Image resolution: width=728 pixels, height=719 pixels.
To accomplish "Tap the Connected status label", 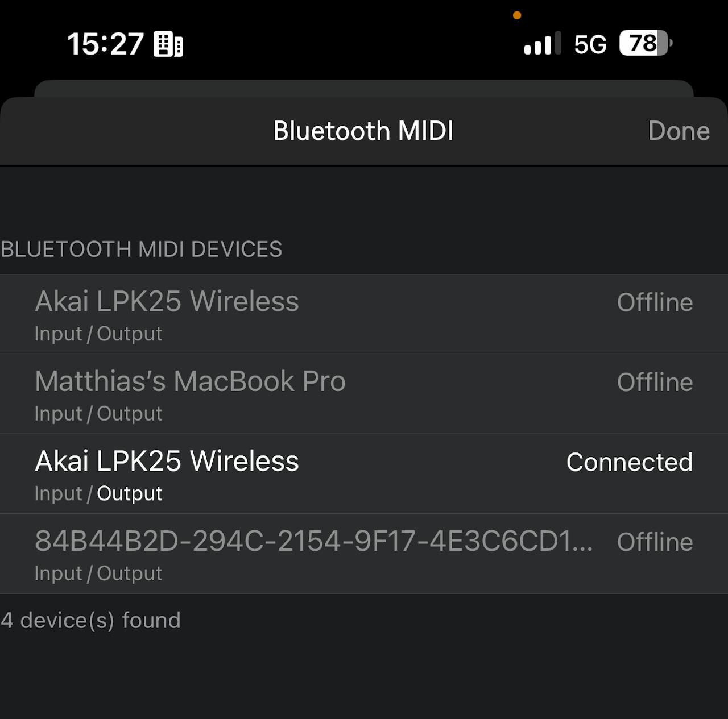I will point(629,462).
